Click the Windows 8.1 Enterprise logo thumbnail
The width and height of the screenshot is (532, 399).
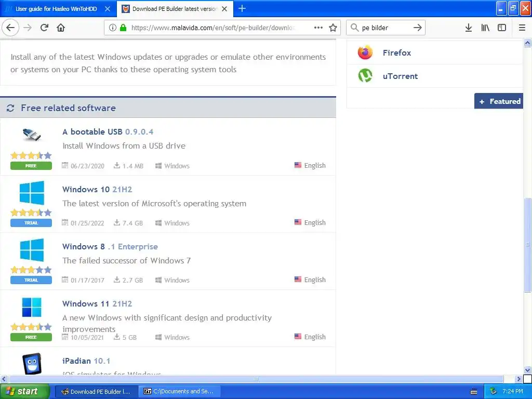[x=32, y=250]
